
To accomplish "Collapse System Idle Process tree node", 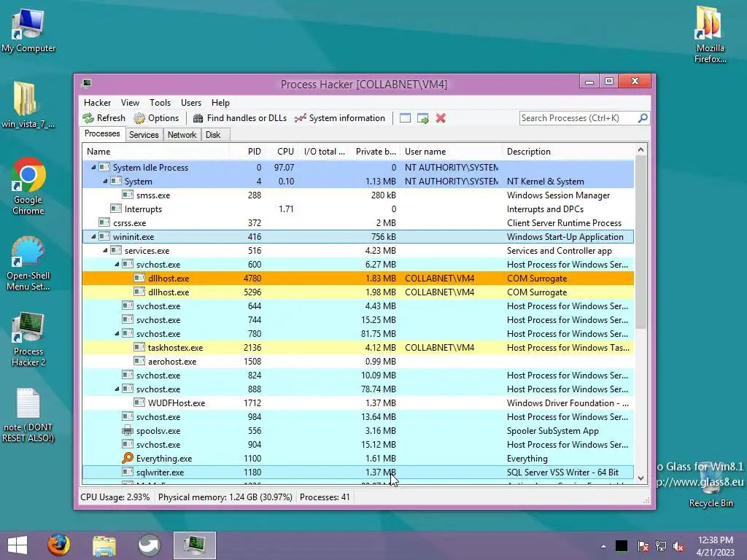I will click(93, 167).
